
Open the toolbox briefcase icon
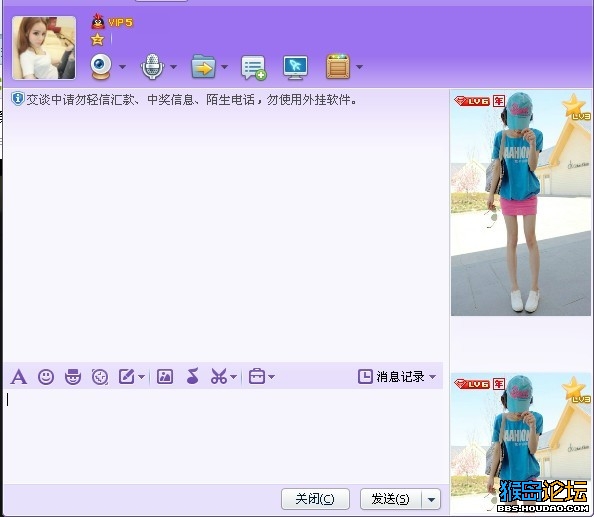[257, 376]
